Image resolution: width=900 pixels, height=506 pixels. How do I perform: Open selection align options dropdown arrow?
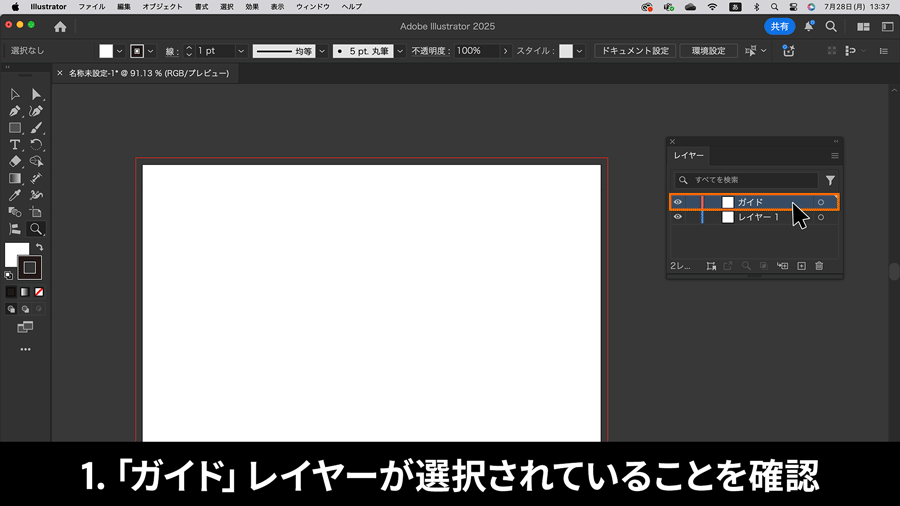[x=763, y=51]
